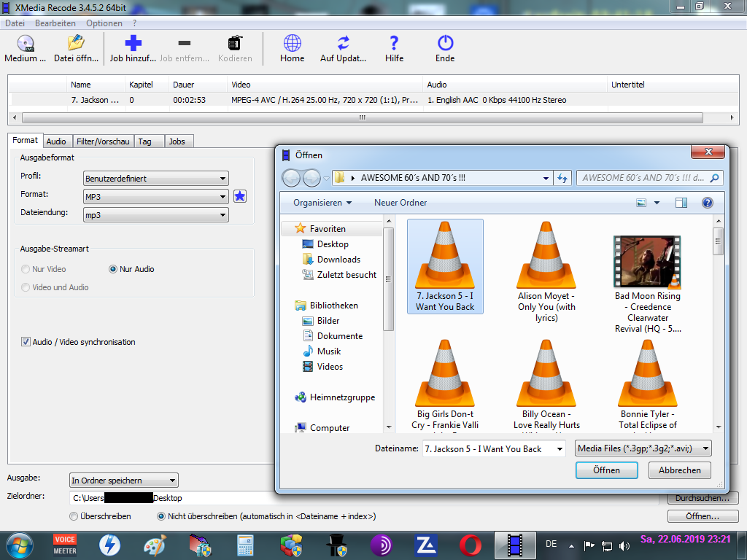This screenshot has width=747, height=560.
Task: Select Big Girls Don-t Cry file
Action: (x=445, y=386)
